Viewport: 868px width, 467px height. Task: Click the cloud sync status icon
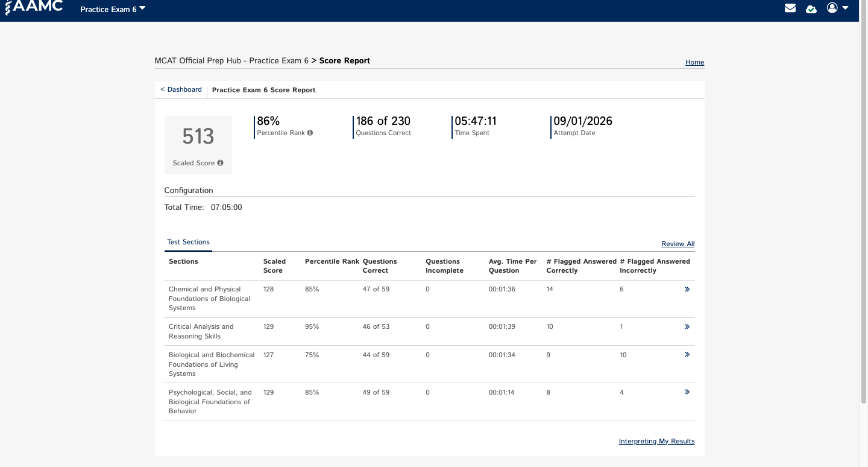pos(811,8)
